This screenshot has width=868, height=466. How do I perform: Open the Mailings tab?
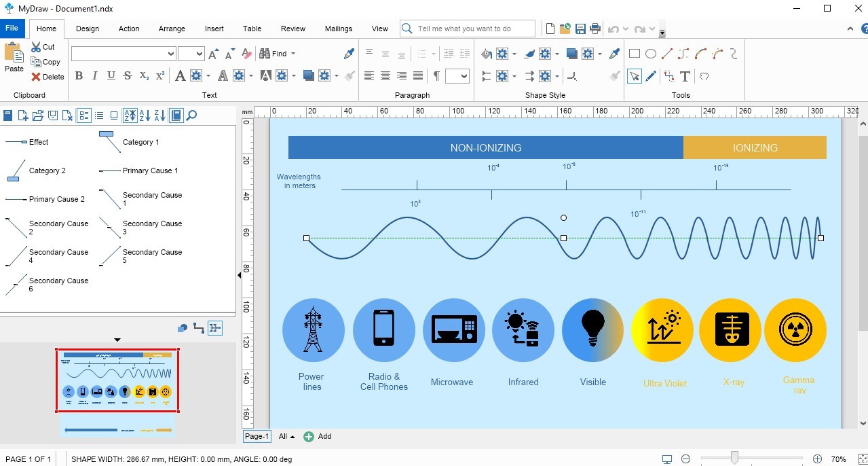pos(339,29)
